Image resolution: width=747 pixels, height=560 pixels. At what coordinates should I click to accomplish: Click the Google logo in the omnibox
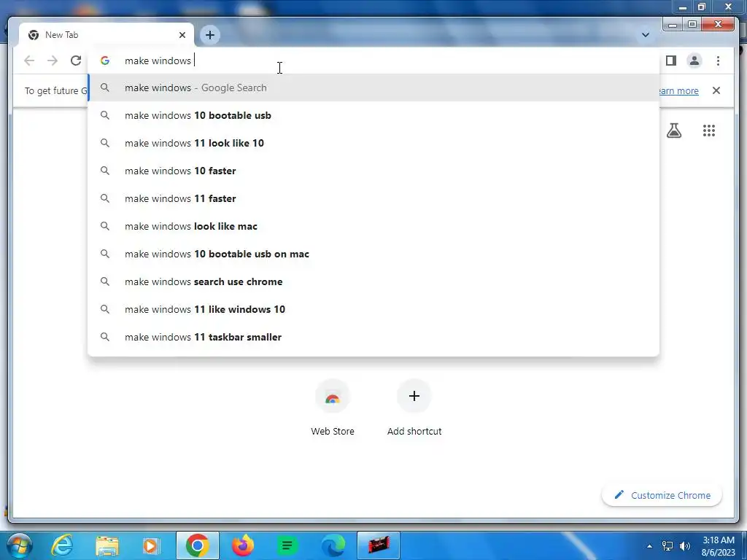click(x=105, y=61)
